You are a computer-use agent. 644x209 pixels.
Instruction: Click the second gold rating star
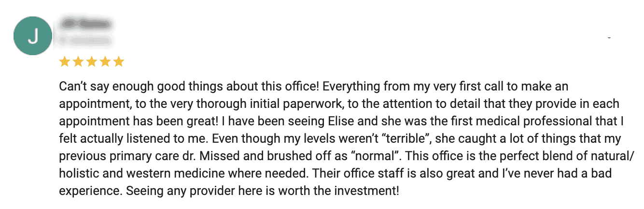pyautogui.click(x=78, y=62)
